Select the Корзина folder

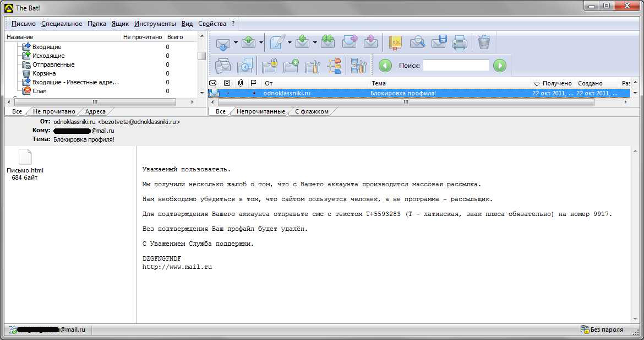point(44,73)
